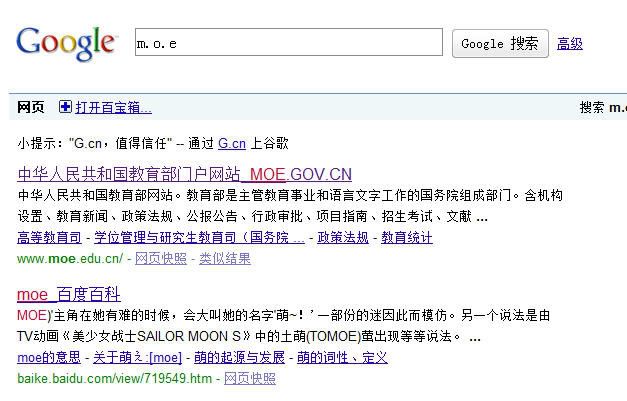Open the 教育统计 sitelink
The width and height of the screenshot is (627, 401).
[x=407, y=237]
